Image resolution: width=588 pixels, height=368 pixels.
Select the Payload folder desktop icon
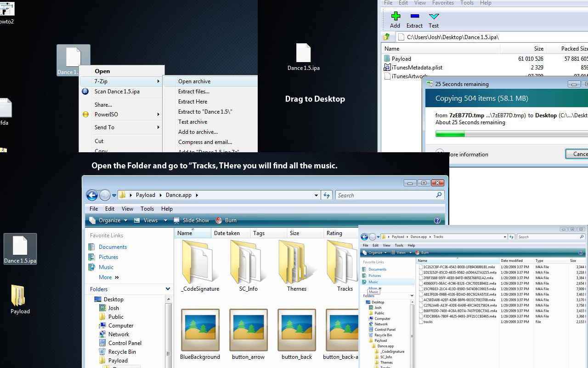click(x=20, y=299)
